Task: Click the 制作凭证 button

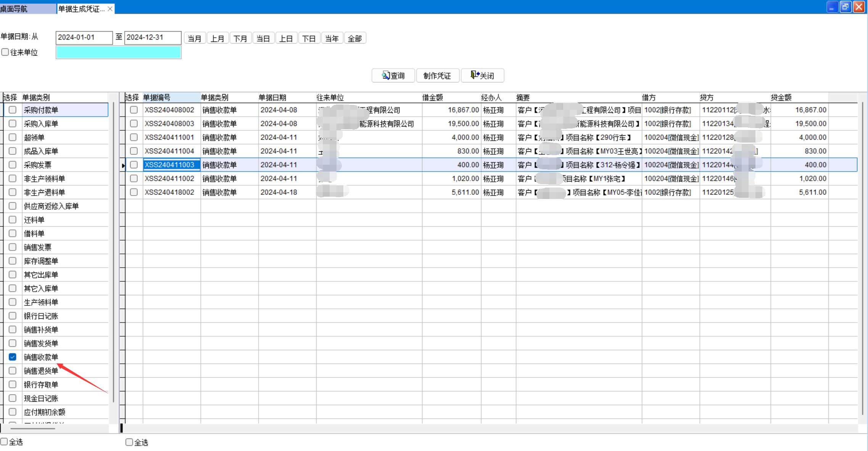Action: click(437, 75)
